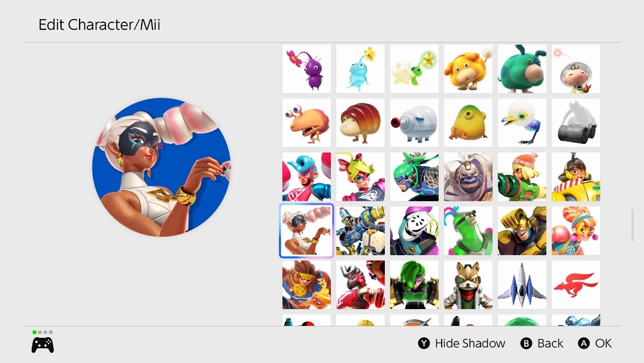
Task: Select the red Star Fox logo icon
Action: (575, 285)
